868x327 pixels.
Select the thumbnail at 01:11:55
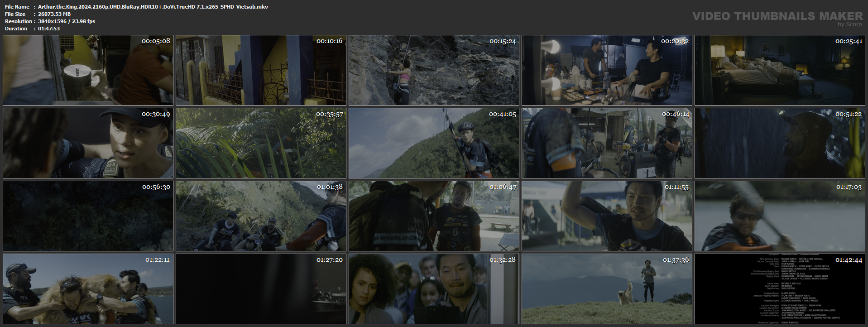pyautogui.click(x=607, y=216)
